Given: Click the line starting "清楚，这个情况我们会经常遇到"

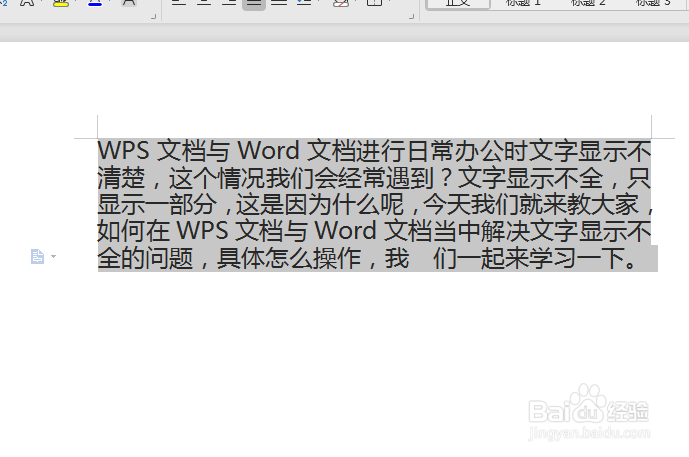Looking at the screenshot, I should click(x=374, y=178).
